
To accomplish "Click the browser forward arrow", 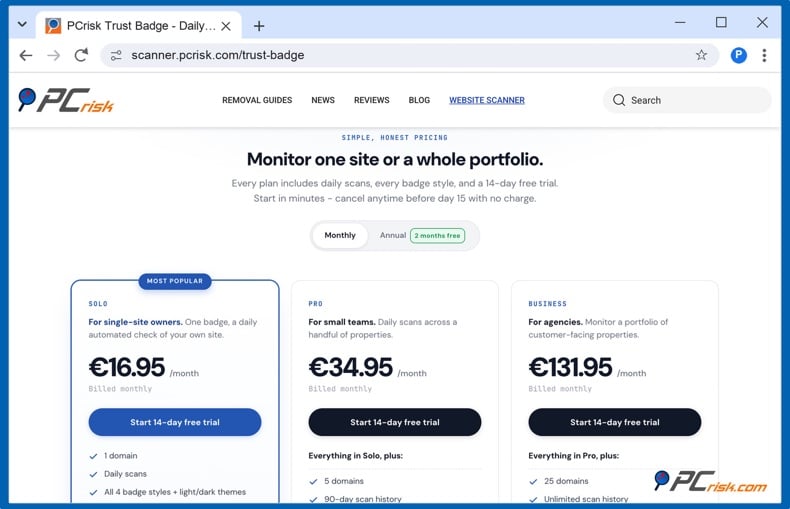I will 53,55.
